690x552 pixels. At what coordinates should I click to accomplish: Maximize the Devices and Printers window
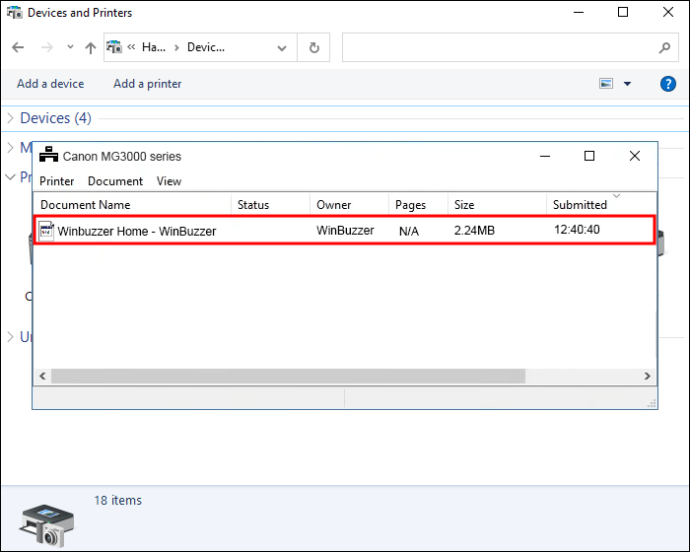tap(623, 12)
